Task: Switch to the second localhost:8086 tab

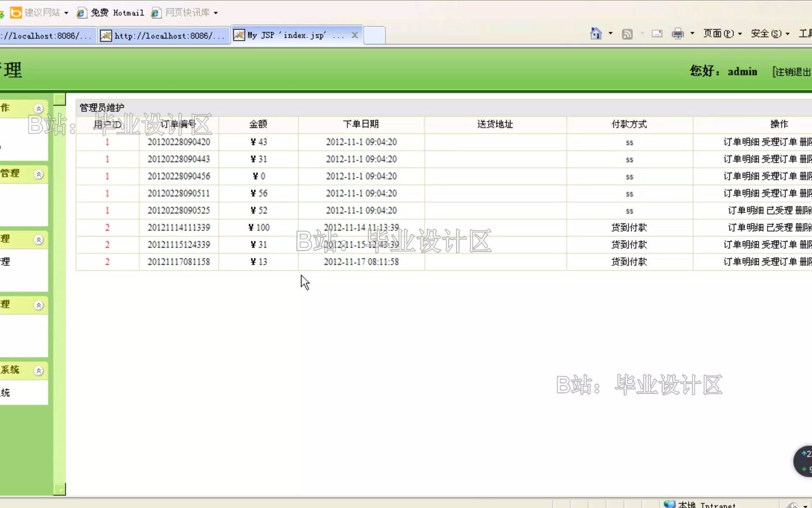Action: (x=164, y=35)
